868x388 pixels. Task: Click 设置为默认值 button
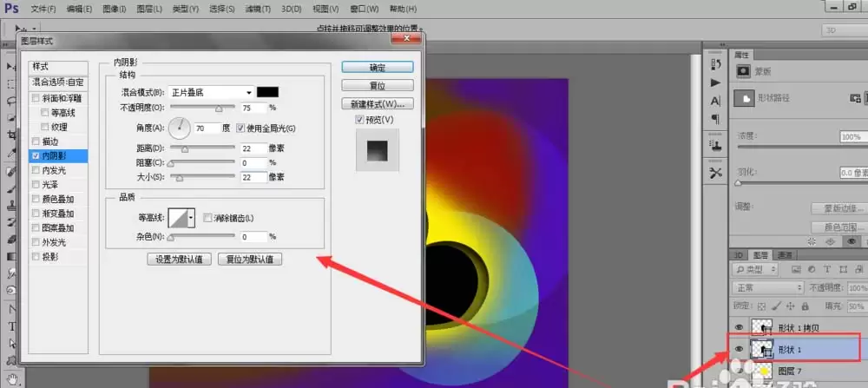pos(180,259)
